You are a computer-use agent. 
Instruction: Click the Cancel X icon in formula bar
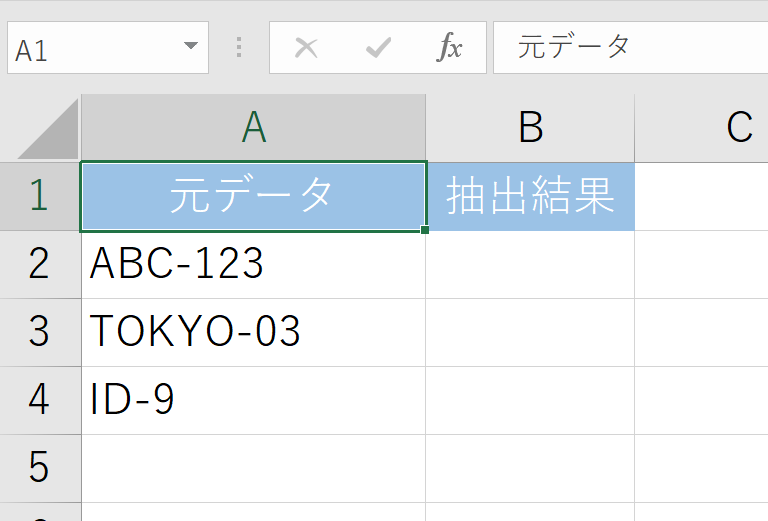pos(306,48)
